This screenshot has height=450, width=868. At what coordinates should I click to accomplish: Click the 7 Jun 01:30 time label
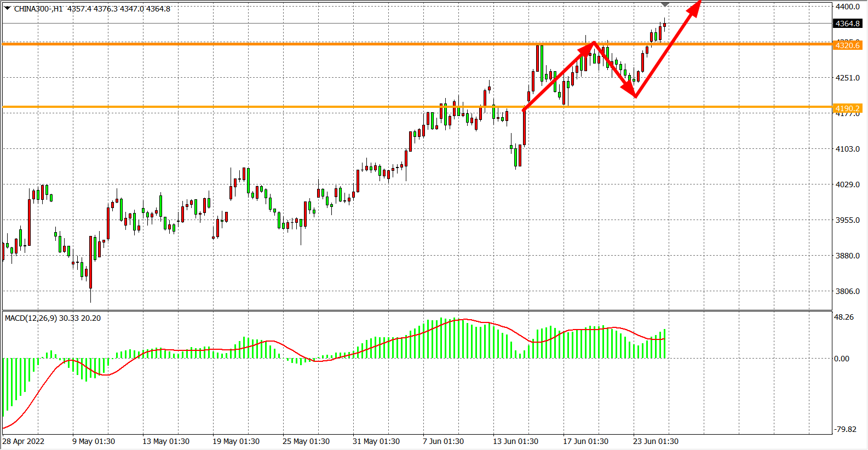443,441
